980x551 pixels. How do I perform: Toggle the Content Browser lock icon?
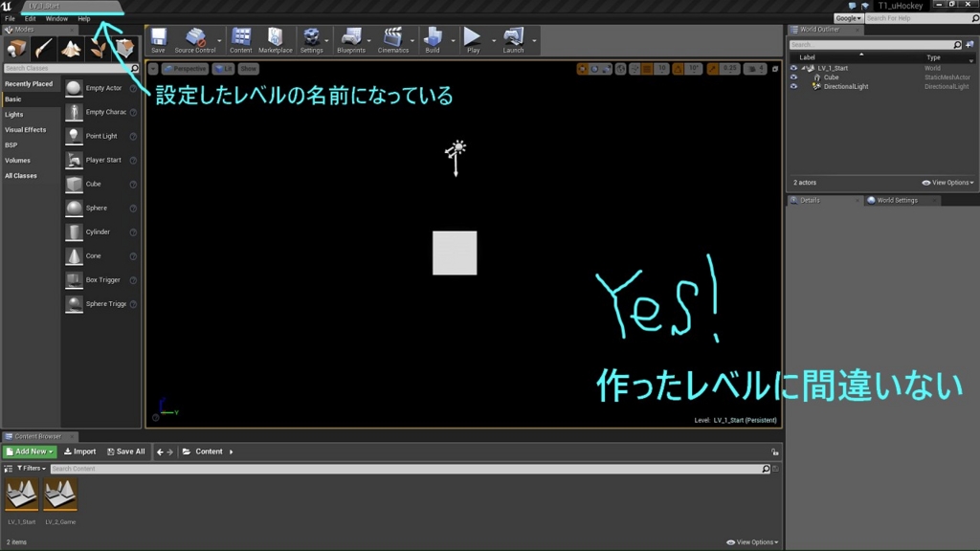775,452
